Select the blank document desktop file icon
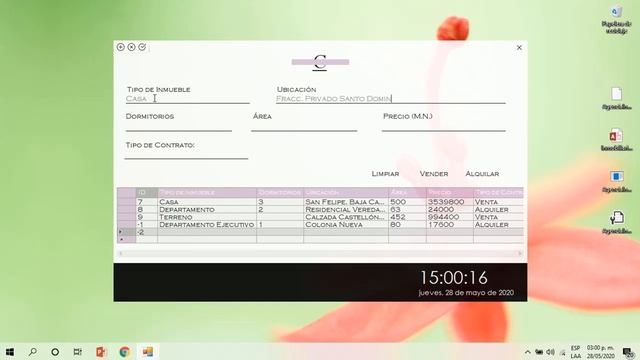The image size is (640, 360). click(617, 99)
